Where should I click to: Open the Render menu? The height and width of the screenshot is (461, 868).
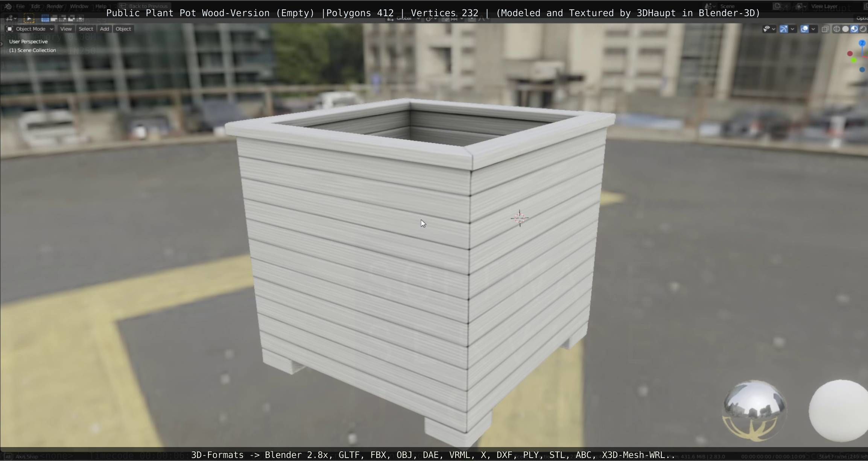pyautogui.click(x=55, y=6)
